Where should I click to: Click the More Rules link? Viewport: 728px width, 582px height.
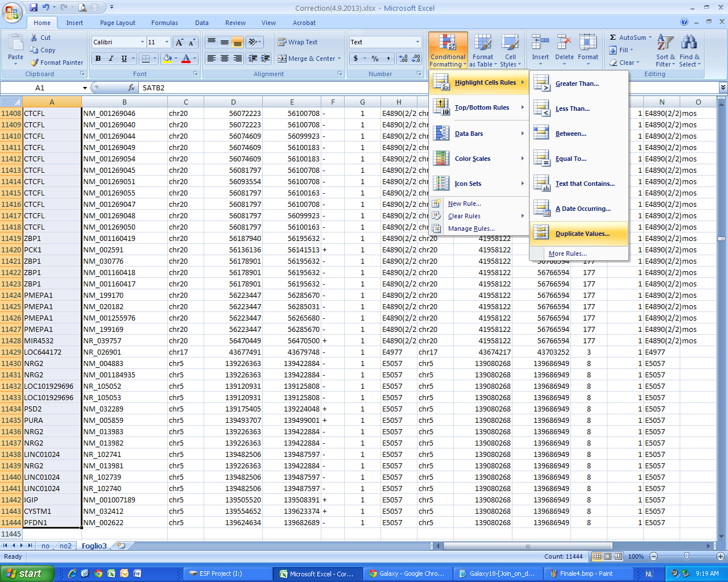[x=567, y=253]
